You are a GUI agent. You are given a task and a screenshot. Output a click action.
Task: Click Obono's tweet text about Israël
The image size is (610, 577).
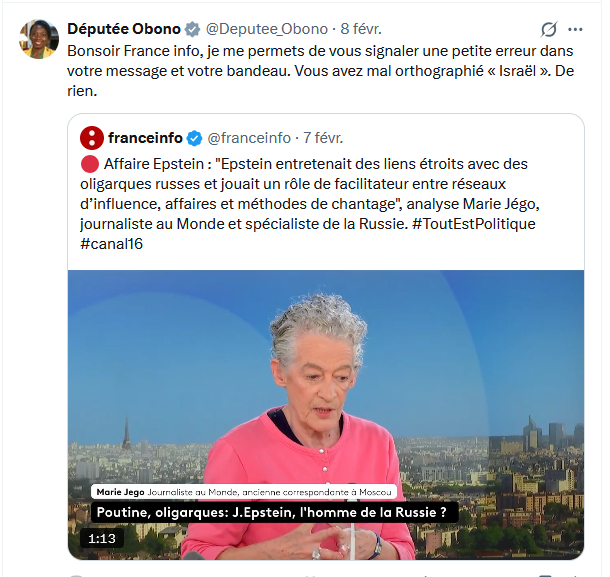point(320,71)
